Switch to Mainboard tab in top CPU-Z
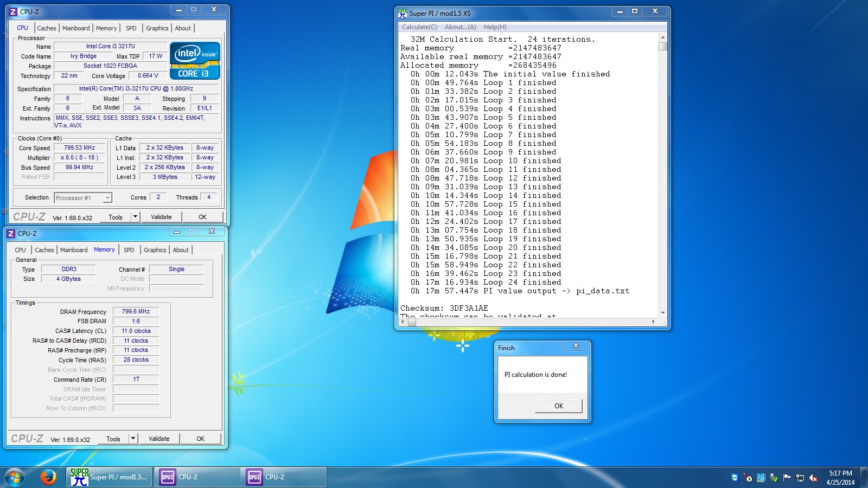The width and height of the screenshot is (868, 488). tap(76, 28)
